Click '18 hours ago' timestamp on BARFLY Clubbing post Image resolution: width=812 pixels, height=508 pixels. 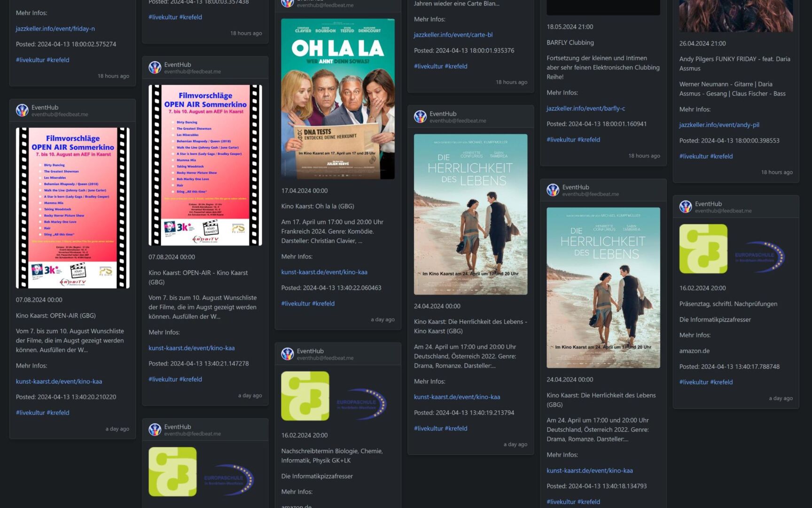(x=644, y=156)
